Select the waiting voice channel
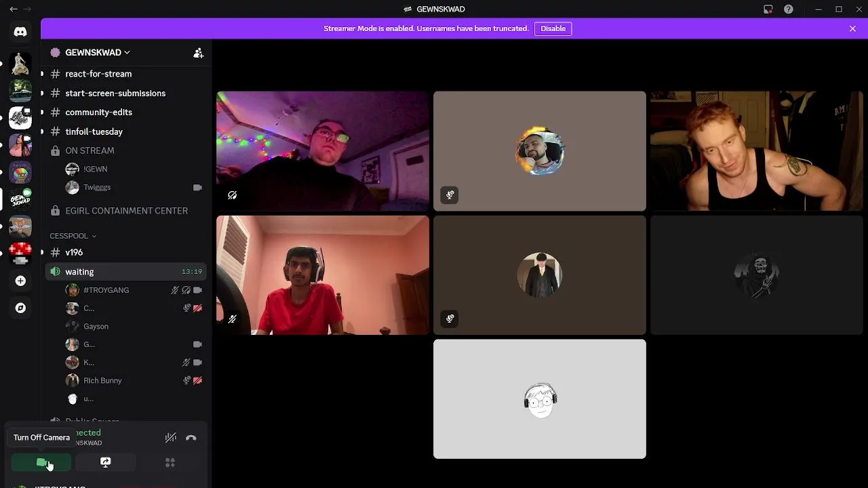Screen dimensions: 868x488 point(125,272)
